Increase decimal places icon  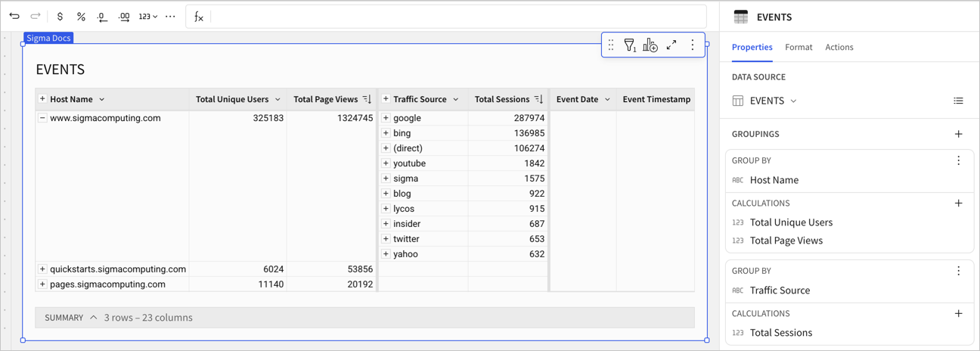(x=124, y=16)
